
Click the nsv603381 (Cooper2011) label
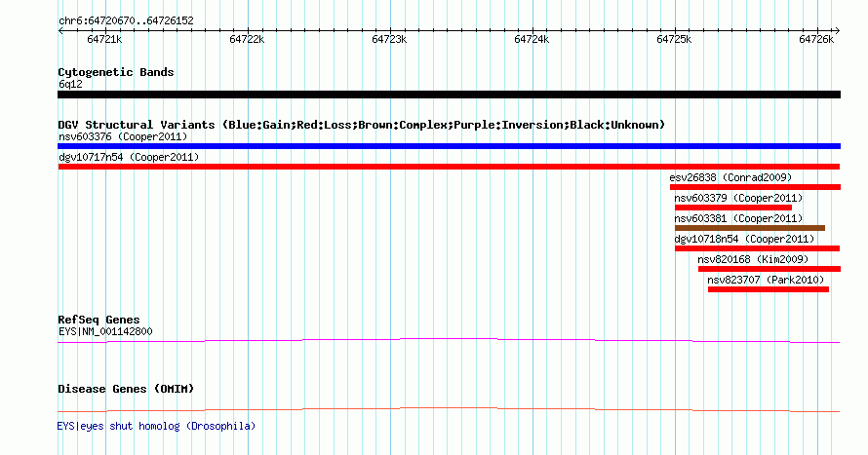point(738,218)
